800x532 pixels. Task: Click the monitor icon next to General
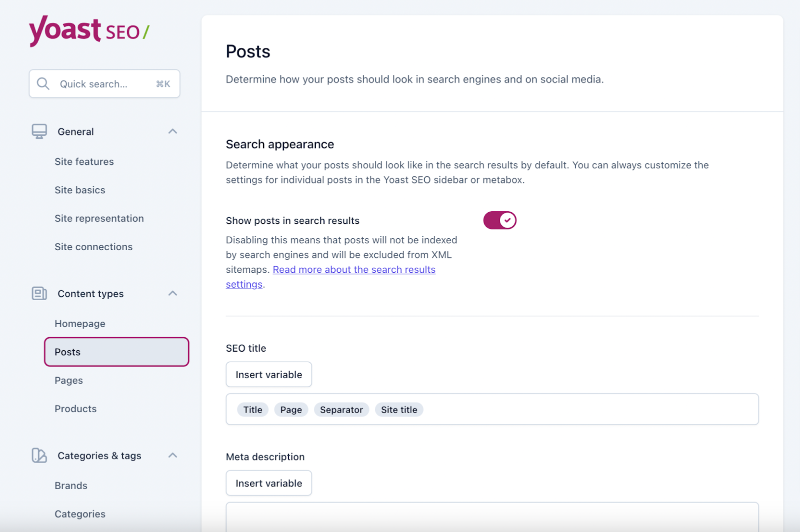tap(38, 131)
